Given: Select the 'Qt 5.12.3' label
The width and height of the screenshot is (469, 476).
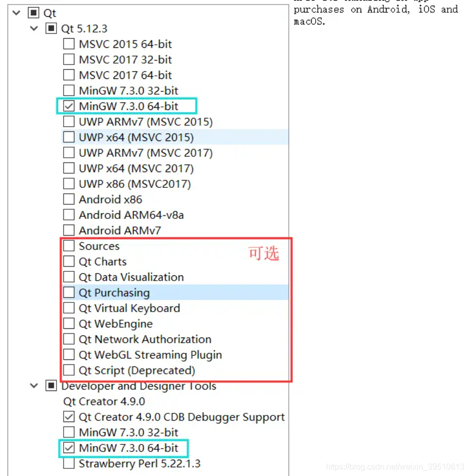Looking at the screenshot, I should 84,29.
